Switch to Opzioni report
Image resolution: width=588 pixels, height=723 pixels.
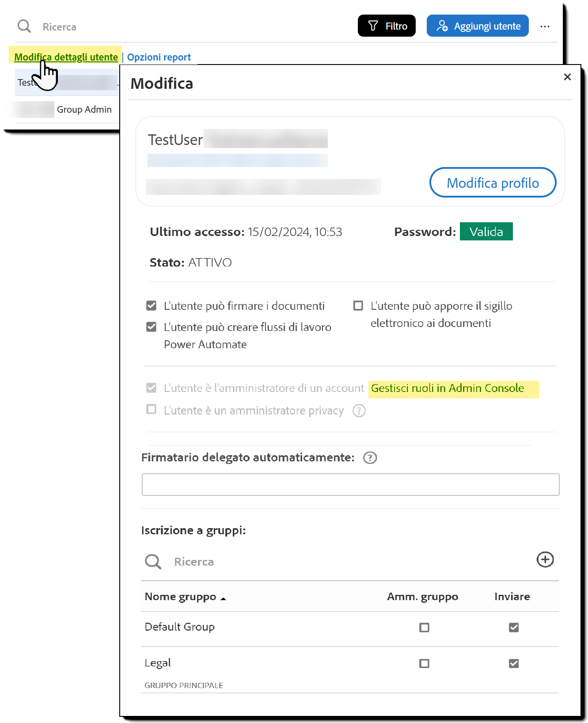[159, 57]
